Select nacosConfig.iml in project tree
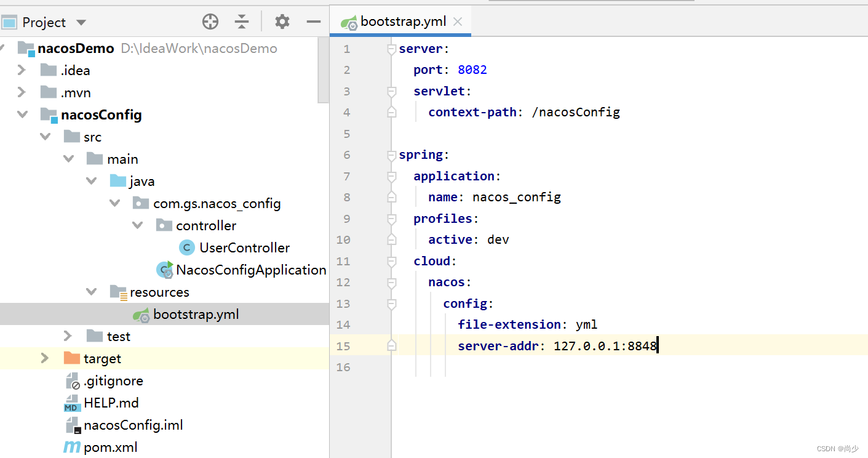The image size is (868, 458). click(133, 425)
